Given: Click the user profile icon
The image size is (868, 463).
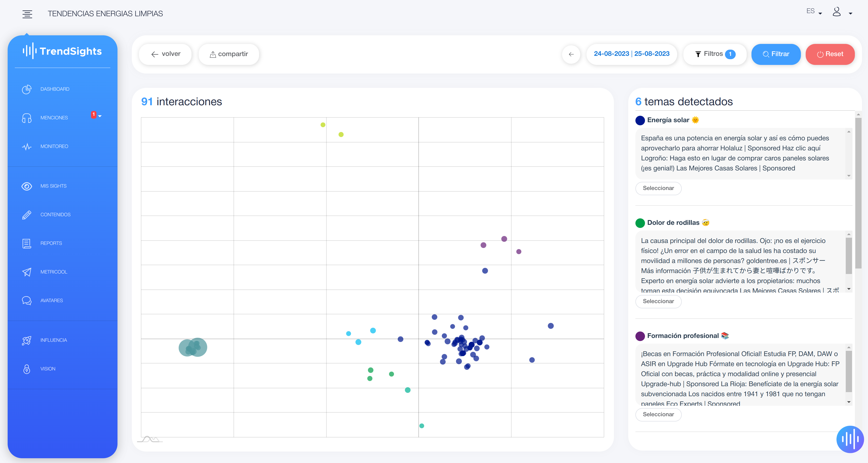Looking at the screenshot, I should 836,12.
